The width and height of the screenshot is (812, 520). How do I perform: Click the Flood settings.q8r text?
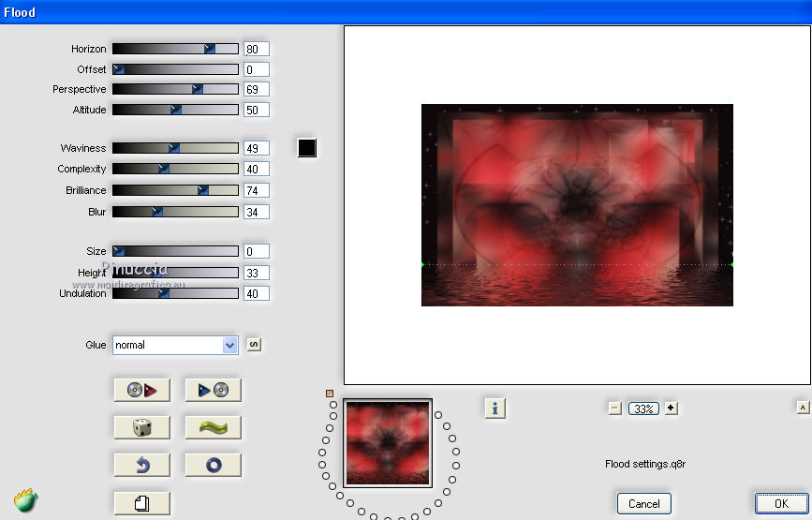[645, 464]
